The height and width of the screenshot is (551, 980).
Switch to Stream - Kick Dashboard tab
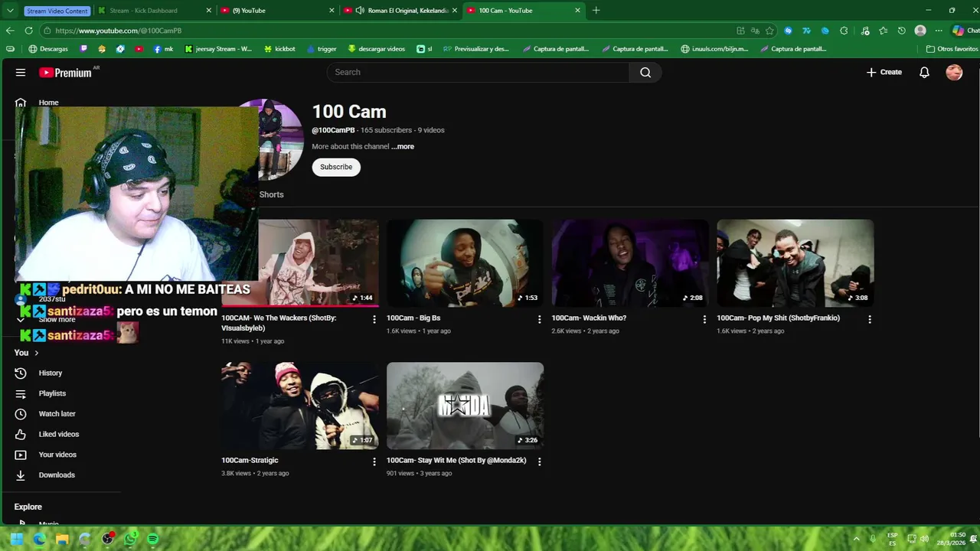tap(155, 11)
